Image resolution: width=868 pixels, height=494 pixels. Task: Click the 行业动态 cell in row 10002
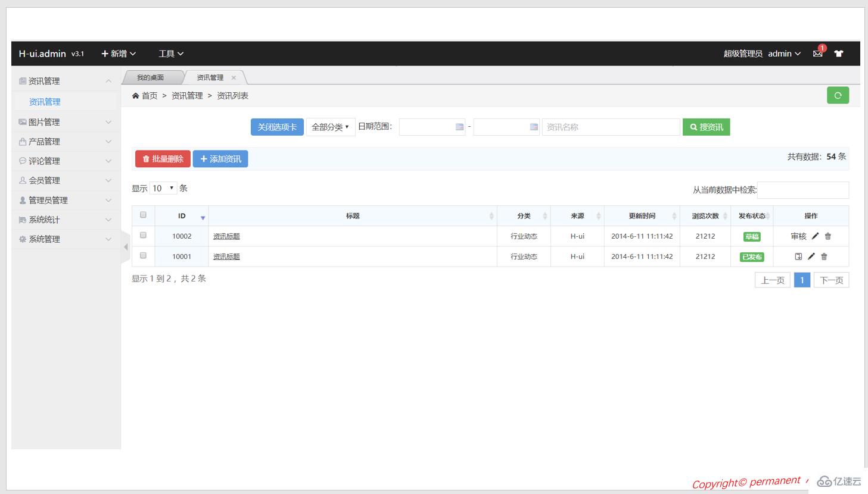pyautogui.click(x=524, y=236)
